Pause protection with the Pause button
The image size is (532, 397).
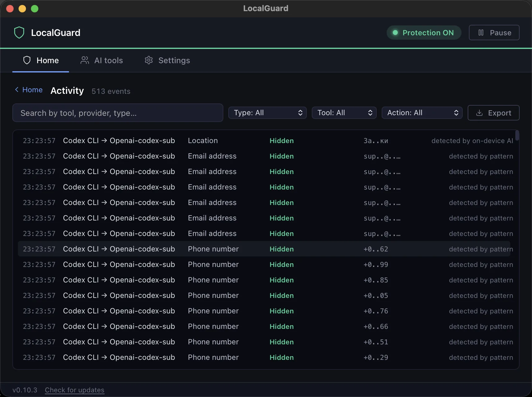click(494, 33)
